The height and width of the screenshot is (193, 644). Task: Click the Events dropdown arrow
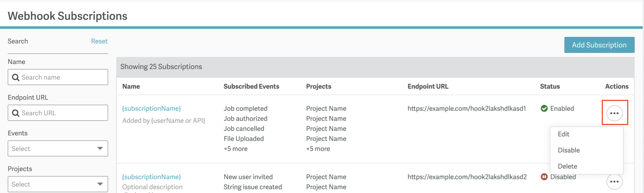100,148
